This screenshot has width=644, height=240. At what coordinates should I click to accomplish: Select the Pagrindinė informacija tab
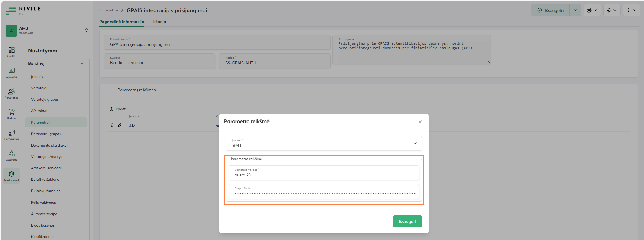click(122, 22)
